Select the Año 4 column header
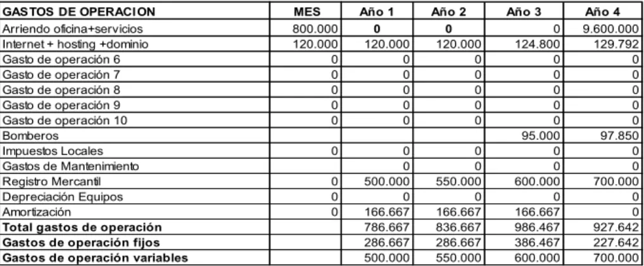Screen dimensions: 644x266 pos(603,12)
